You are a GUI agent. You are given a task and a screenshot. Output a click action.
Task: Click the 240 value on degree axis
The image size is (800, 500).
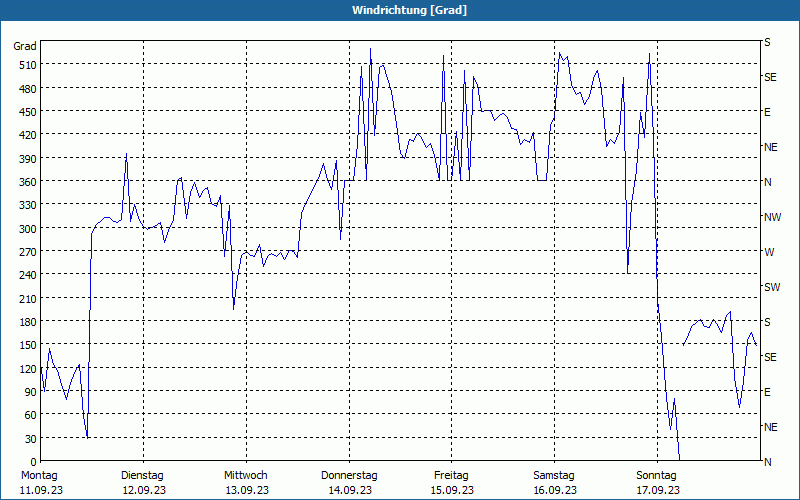[28, 275]
